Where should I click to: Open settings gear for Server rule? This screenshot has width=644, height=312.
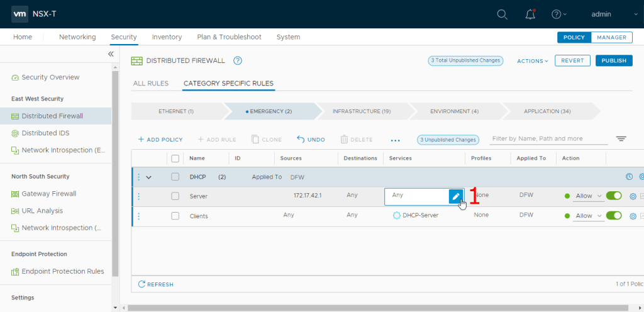click(633, 196)
